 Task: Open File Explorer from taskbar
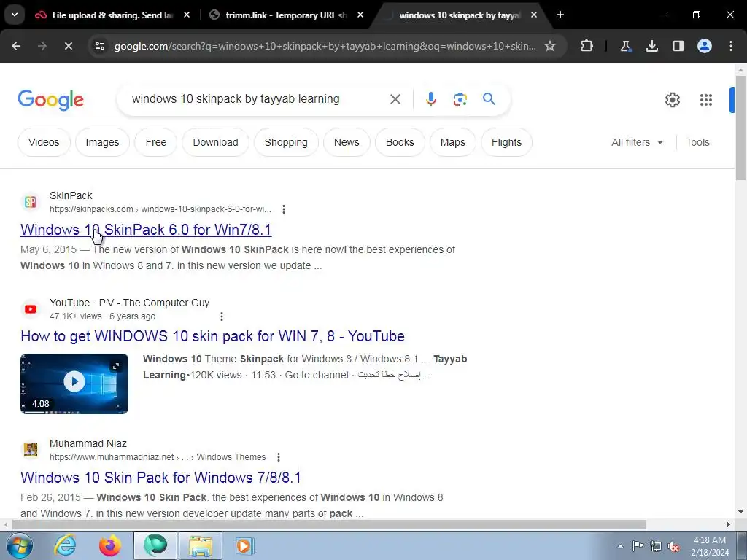pyautogui.click(x=200, y=545)
